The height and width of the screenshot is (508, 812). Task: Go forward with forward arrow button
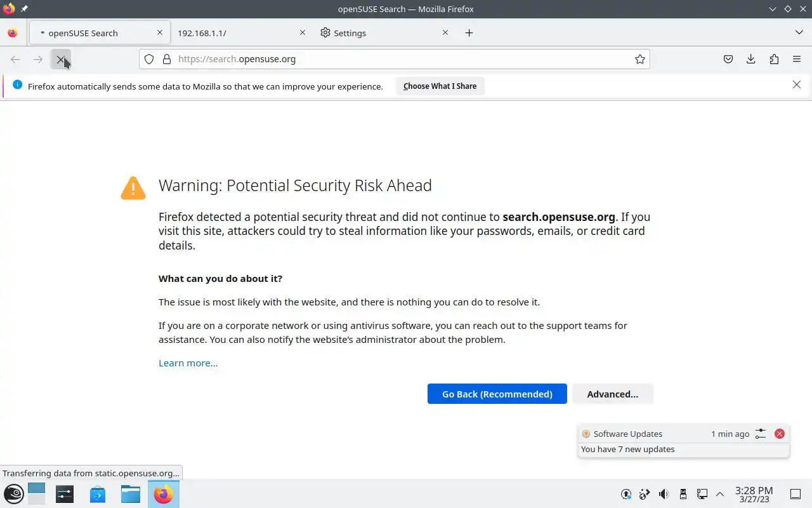click(x=38, y=59)
